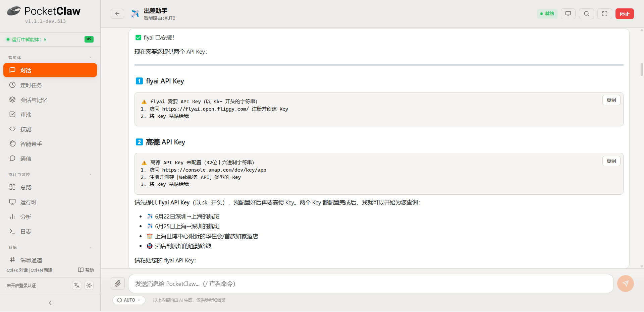Click the 定时任务 clock icon

point(12,85)
